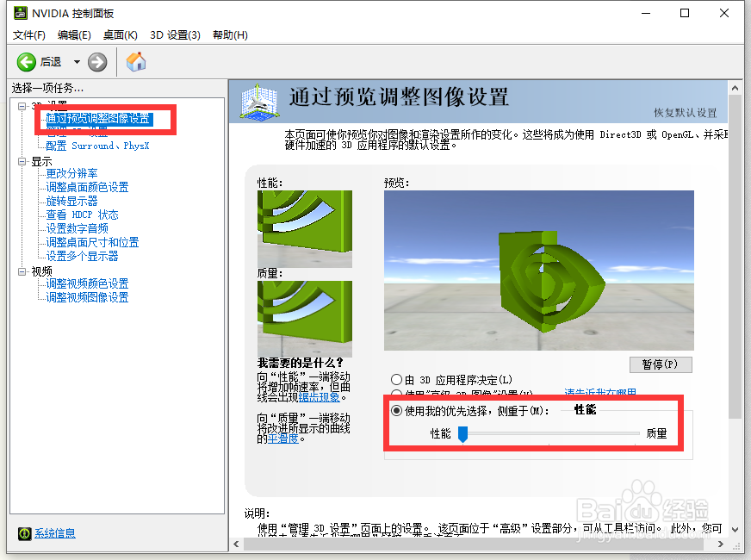
Task: Click the vertical scrollbar thumb
Action: 735,257
